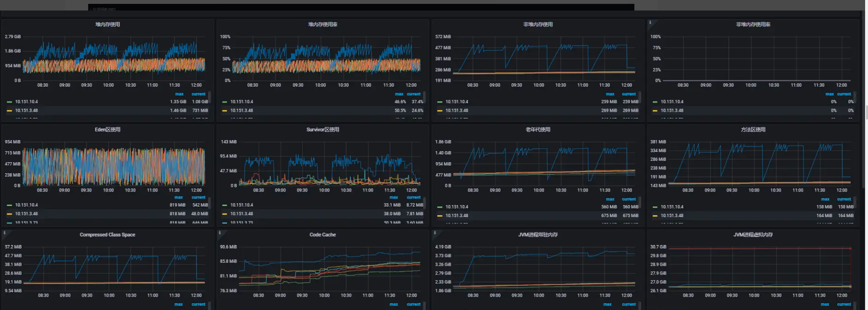This screenshot has width=868, height=310.
Task: Click legend scrollbar in 堆内存使用 panel
Action: click(x=210, y=98)
